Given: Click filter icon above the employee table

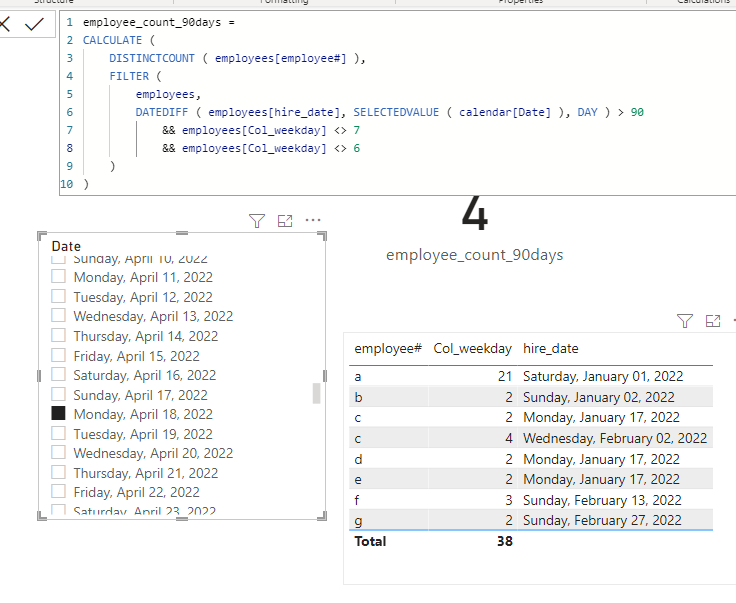Looking at the screenshot, I should (x=685, y=321).
